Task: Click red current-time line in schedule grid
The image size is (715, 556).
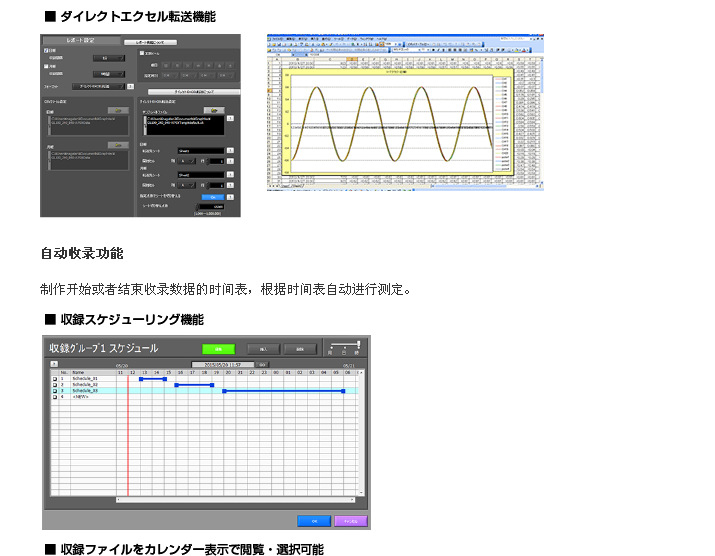Action: 128,436
